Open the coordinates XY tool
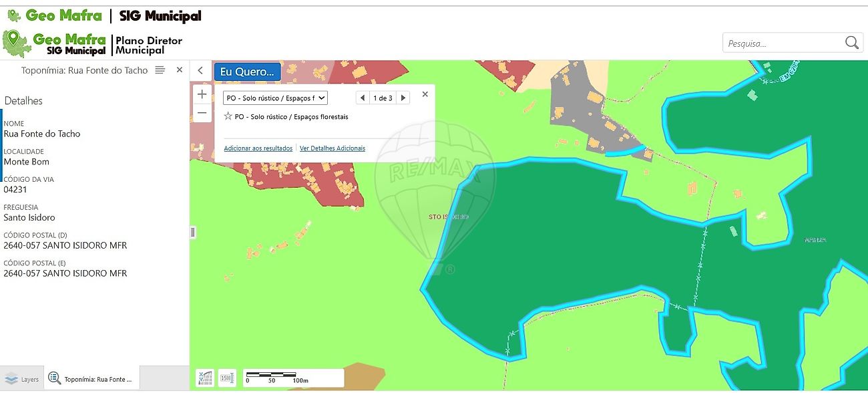868x393 pixels. tap(204, 378)
